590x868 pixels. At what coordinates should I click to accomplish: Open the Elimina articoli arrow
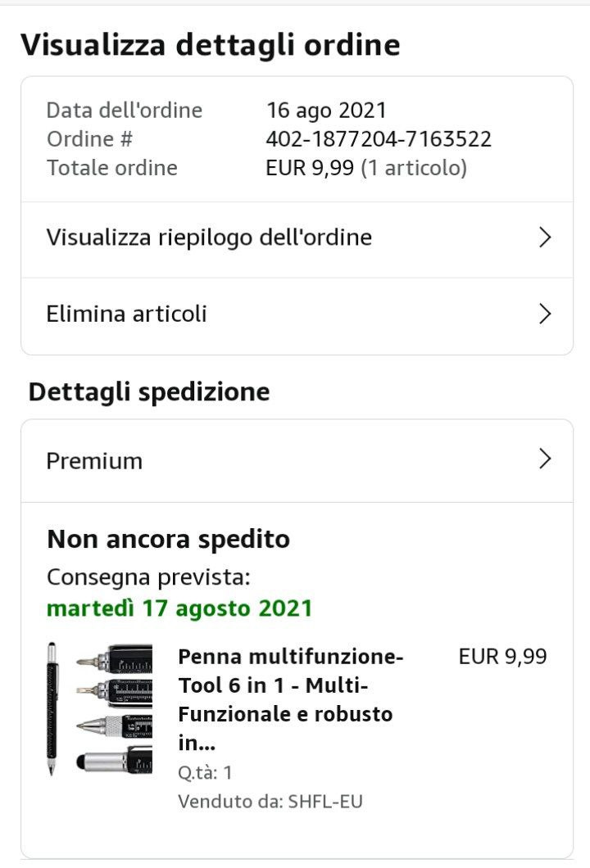pyautogui.click(x=545, y=314)
